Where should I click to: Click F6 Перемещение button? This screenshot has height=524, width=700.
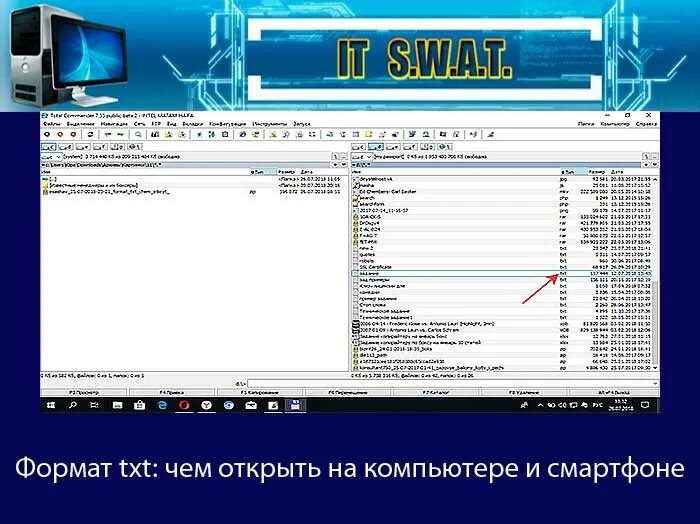348,392
